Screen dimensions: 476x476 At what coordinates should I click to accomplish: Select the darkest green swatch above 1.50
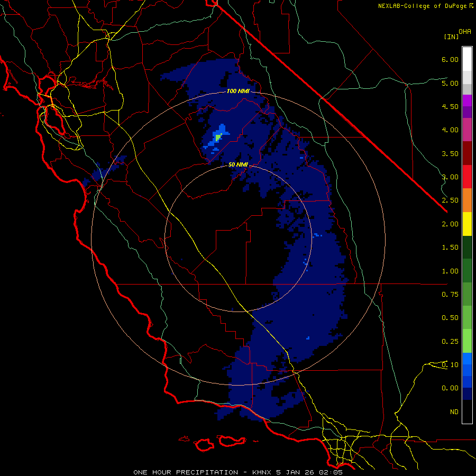tap(467, 247)
